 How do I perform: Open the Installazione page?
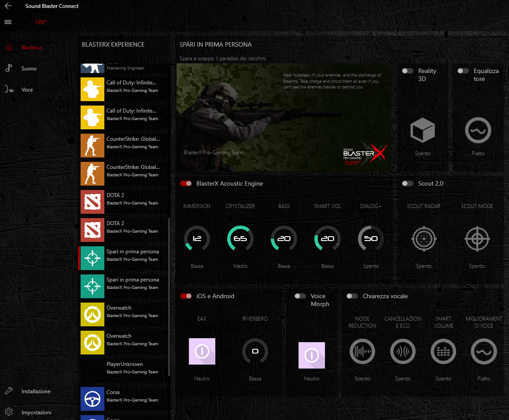pos(36,391)
